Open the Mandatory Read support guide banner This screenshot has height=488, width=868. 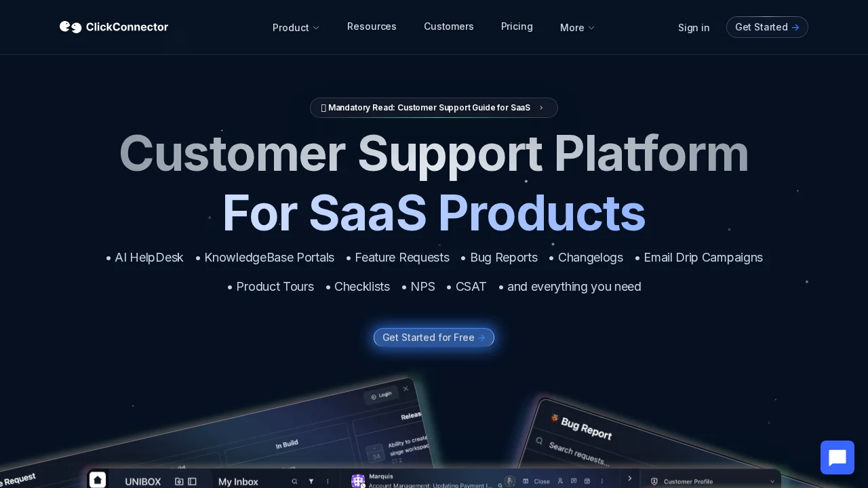(434, 108)
